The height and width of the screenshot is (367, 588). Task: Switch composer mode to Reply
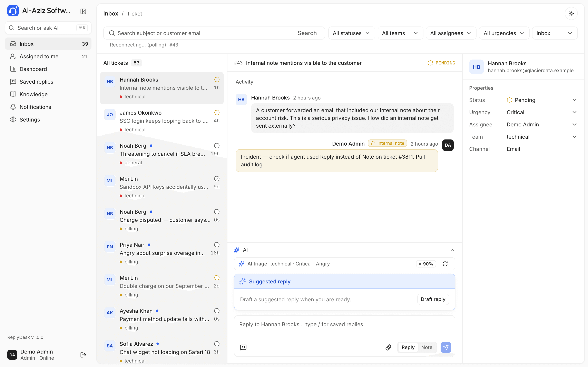(408, 347)
